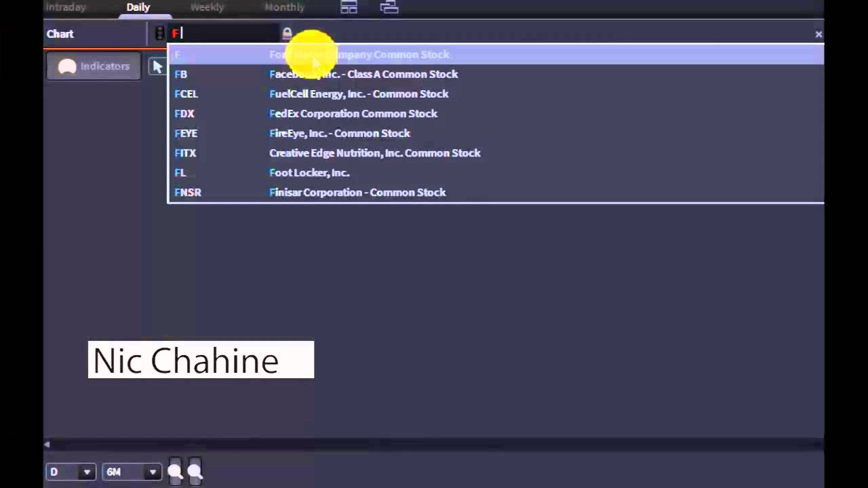Screen dimensions: 868x488
Task: Click the cascade windows layout icon
Action: (389, 7)
